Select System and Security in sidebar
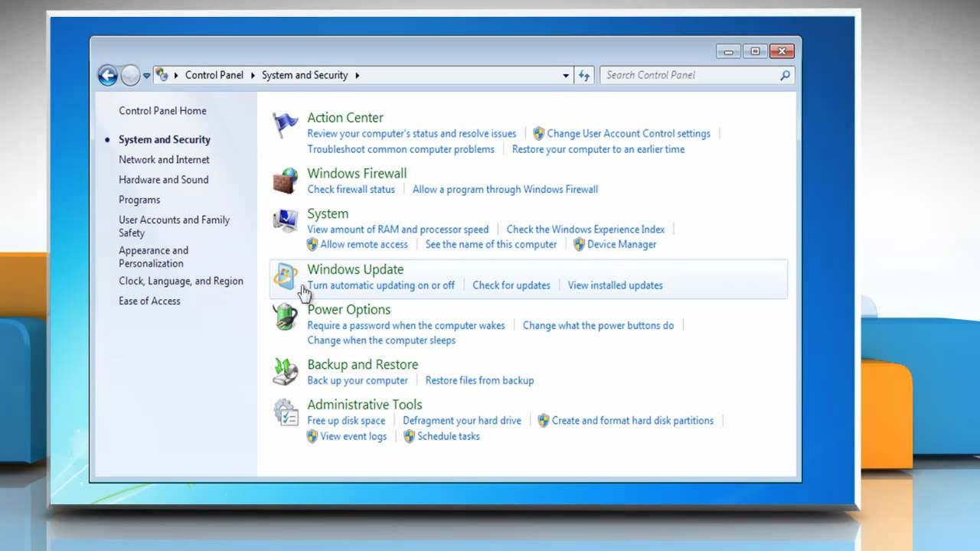The width and height of the screenshot is (980, 551). tap(165, 139)
